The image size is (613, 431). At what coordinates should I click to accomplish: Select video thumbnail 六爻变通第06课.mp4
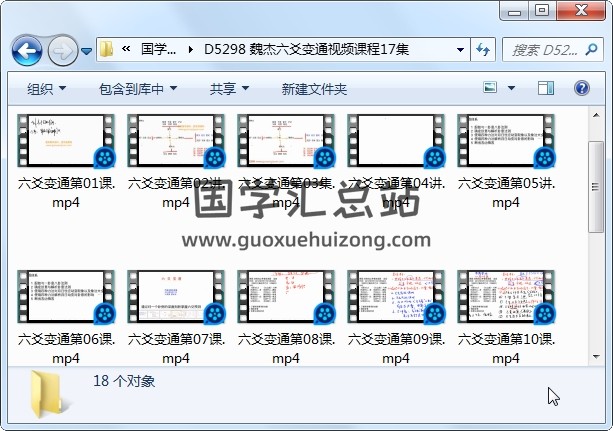click(x=66, y=297)
